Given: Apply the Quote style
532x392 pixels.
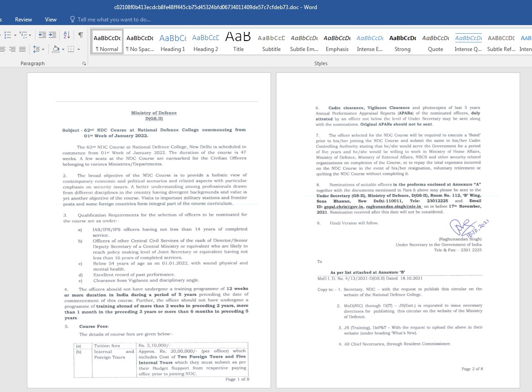Looking at the screenshot, I should pos(435,42).
